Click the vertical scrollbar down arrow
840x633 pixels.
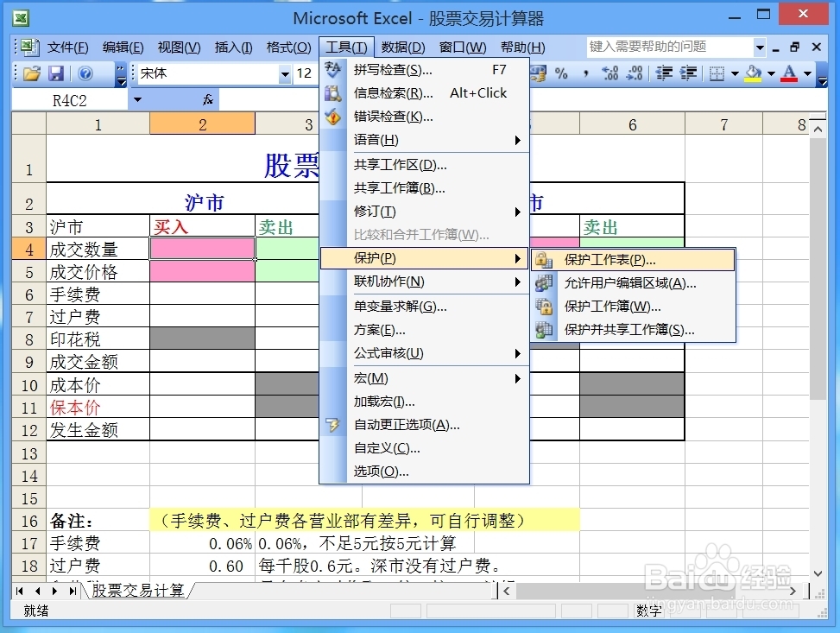tap(818, 573)
